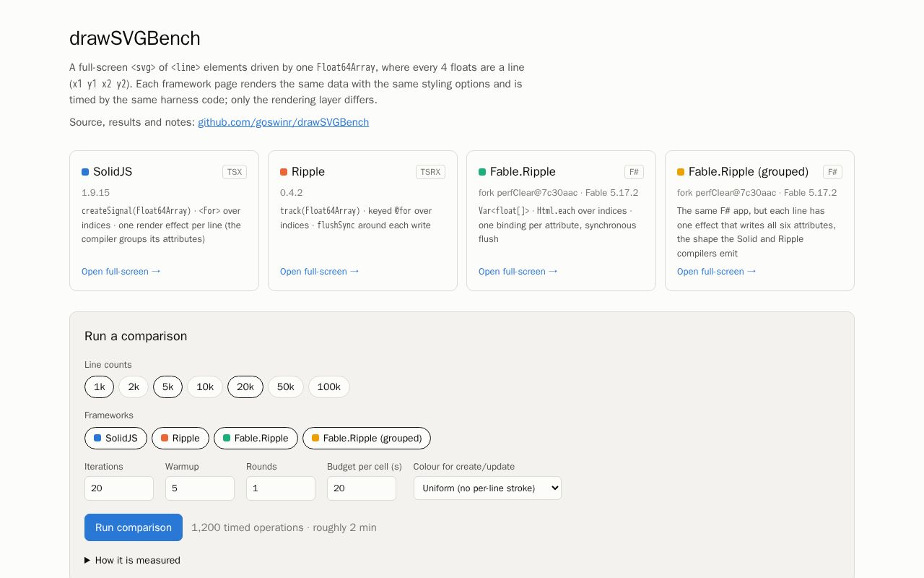924x578 pixels.
Task: Focus the Rounds input field
Action: tap(281, 488)
